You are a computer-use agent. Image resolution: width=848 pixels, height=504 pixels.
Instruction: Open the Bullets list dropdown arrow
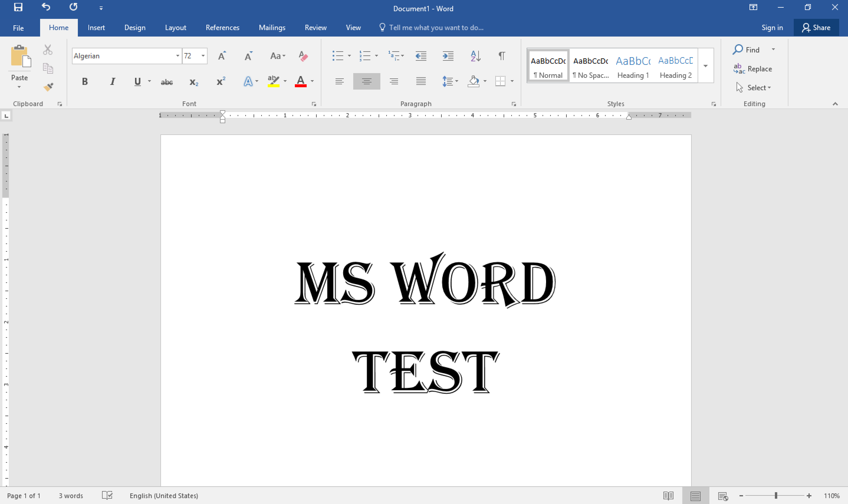pos(349,56)
